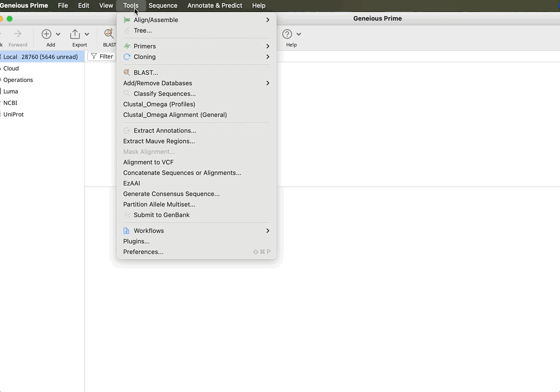Click the Export toolbar share icon
The image size is (560, 392).
(75, 34)
